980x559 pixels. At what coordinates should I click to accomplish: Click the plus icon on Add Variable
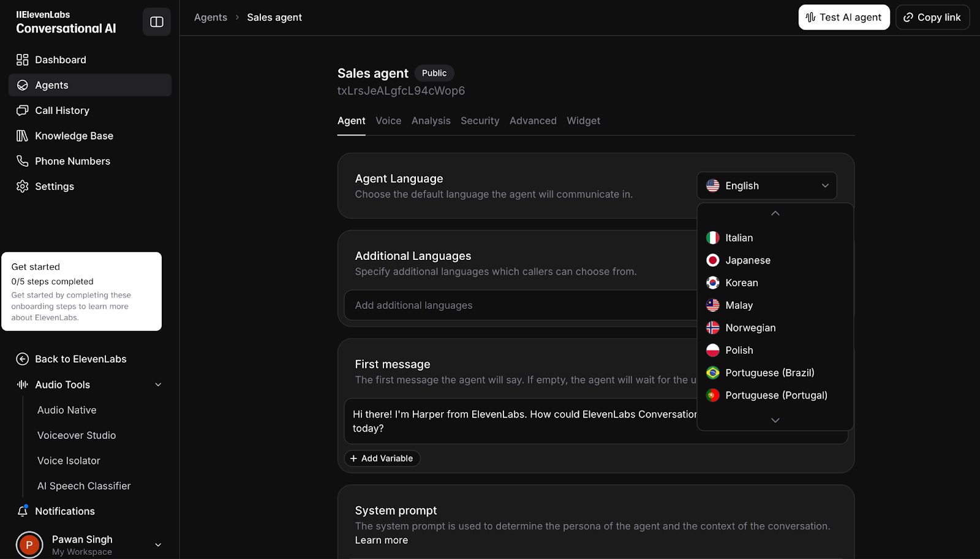[353, 458]
